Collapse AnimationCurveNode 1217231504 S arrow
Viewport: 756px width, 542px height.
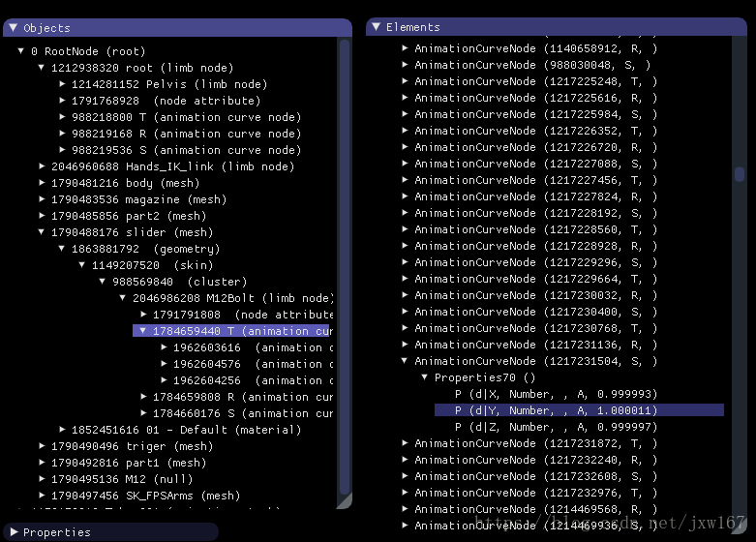405,360
